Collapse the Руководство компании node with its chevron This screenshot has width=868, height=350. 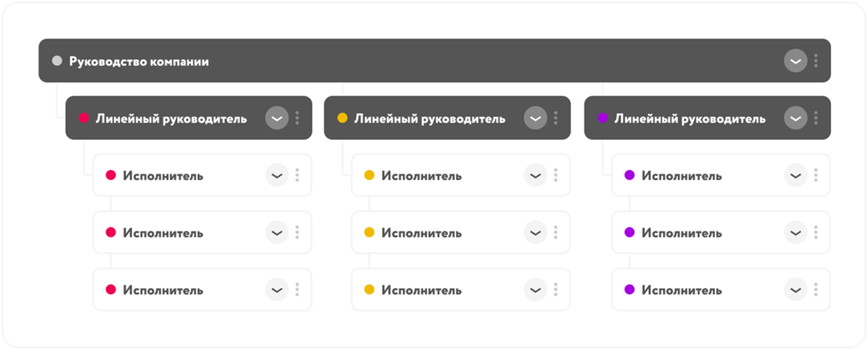coord(795,61)
